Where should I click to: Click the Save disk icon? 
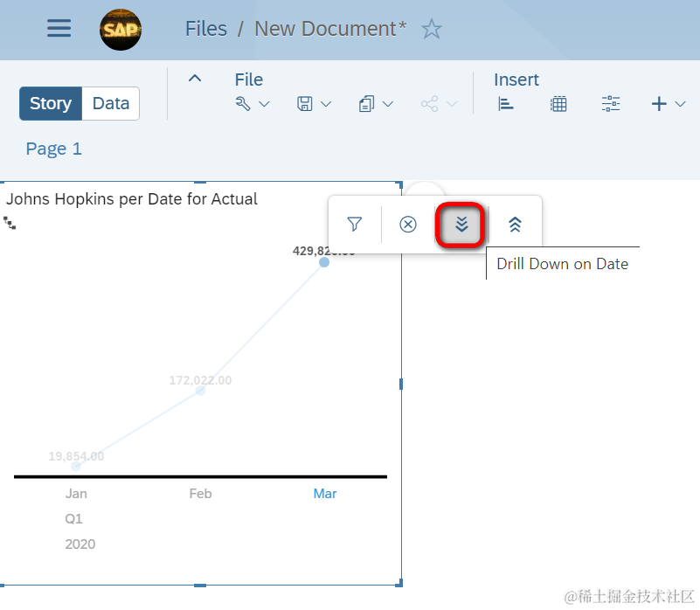pos(305,104)
